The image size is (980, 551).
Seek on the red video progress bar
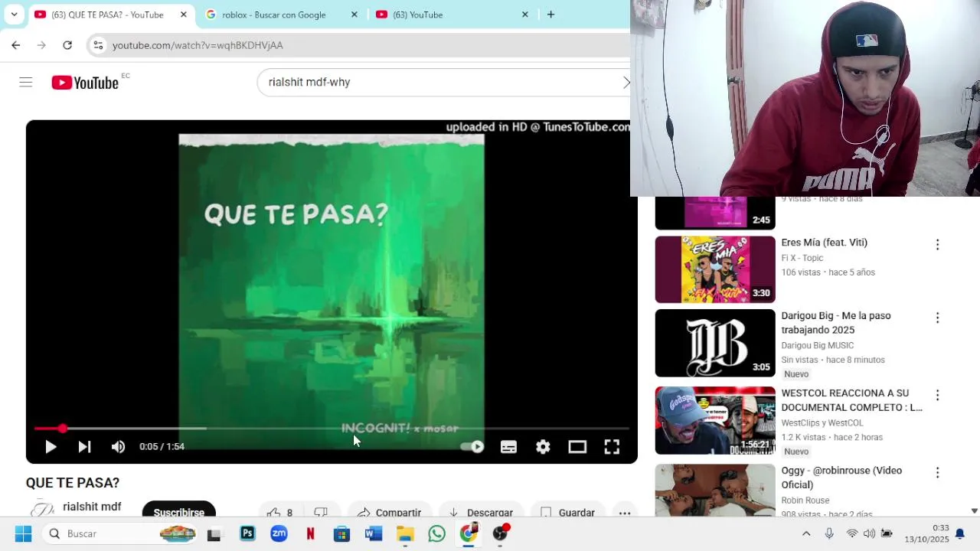pos(332,429)
